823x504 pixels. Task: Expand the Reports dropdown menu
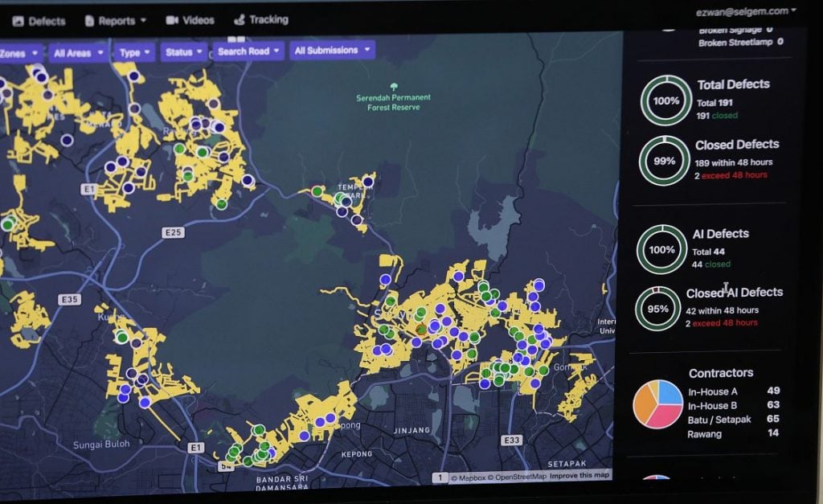point(115,21)
